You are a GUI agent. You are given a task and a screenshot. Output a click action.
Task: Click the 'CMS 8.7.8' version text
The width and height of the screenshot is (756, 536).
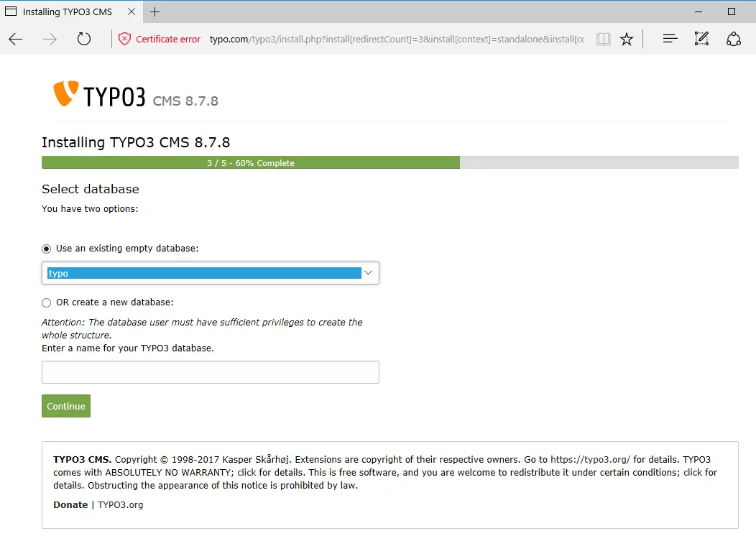185,101
